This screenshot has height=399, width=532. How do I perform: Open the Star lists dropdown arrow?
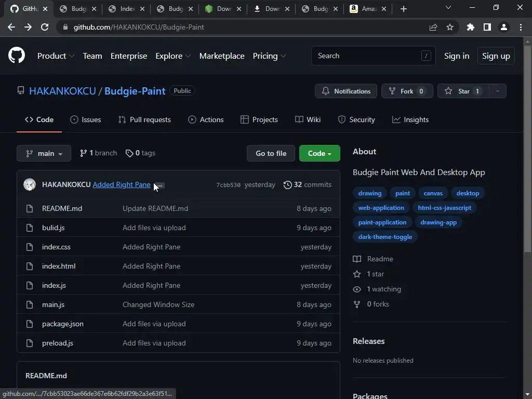(497, 91)
